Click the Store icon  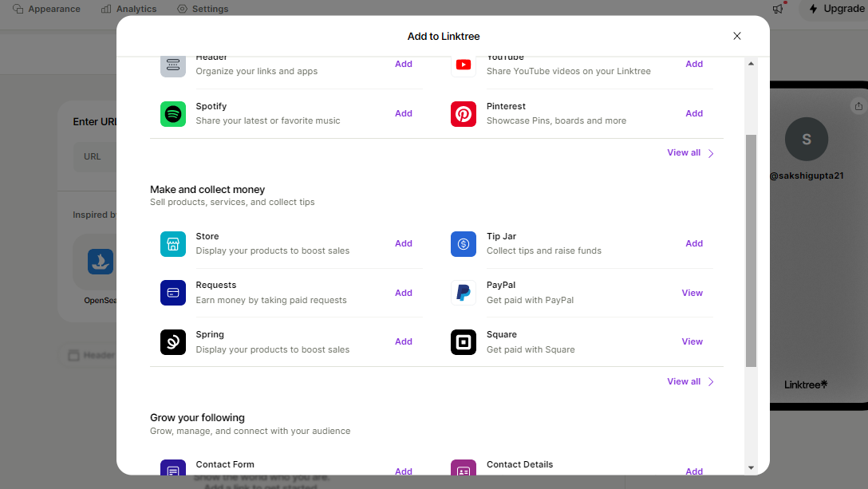[x=173, y=244]
